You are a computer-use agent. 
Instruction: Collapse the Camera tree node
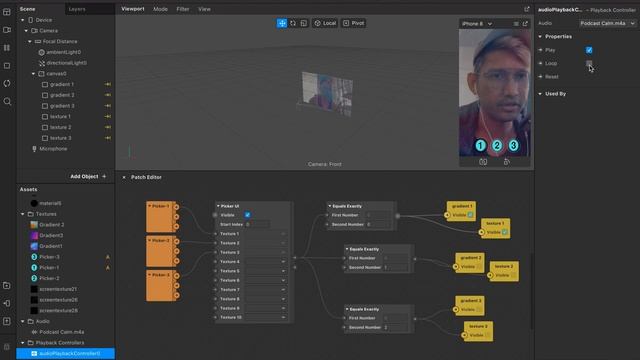point(26,31)
